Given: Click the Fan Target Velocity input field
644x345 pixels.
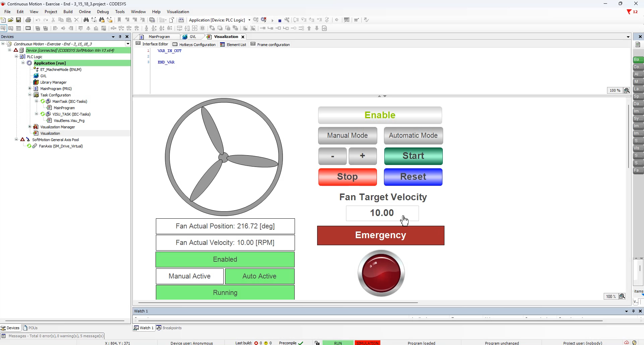Looking at the screenshot, I should (x=382, y=213).
